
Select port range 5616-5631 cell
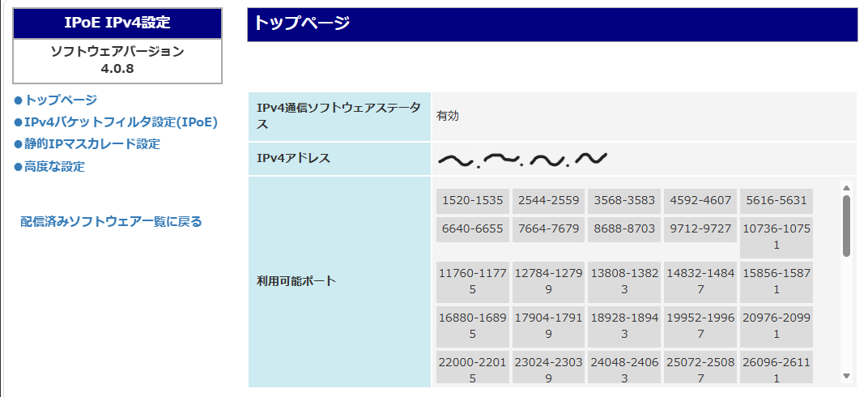click(x=777, y=201)
